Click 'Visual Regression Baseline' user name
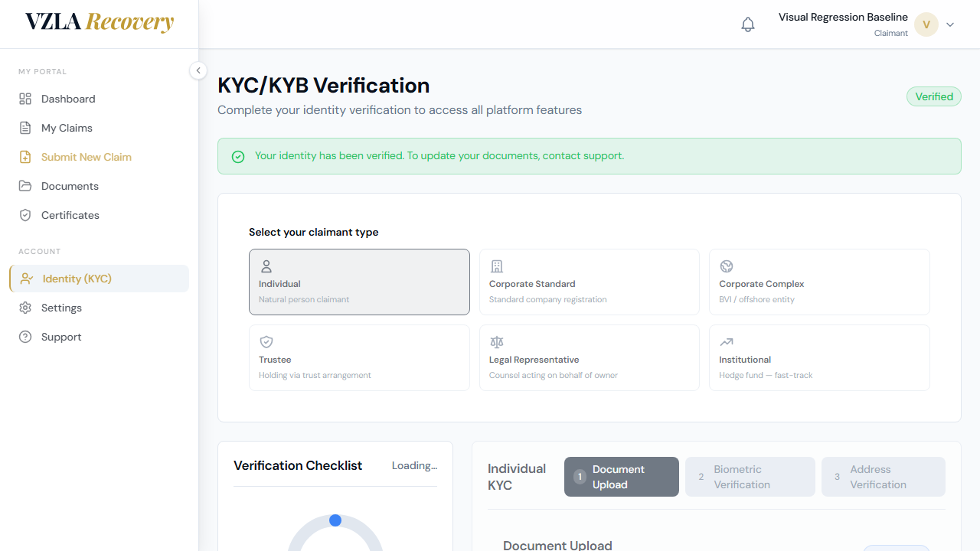The width and height of the screenshot is (980, 551). (843, 17)
